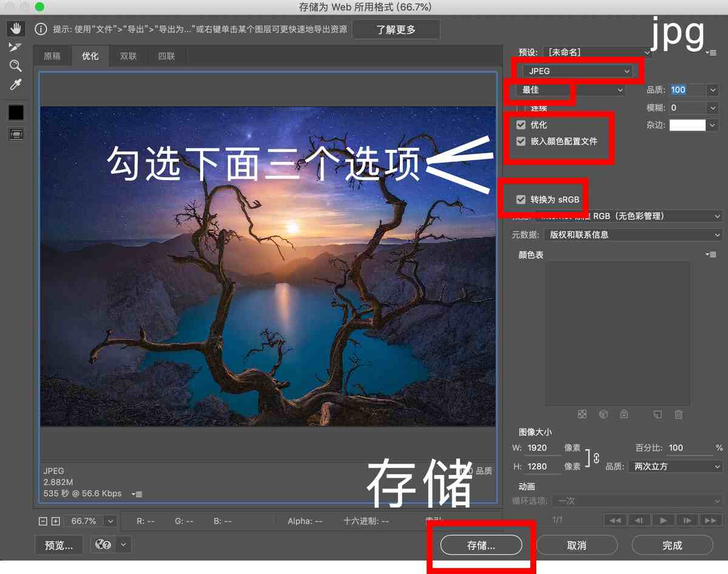The width and height of the screenshot is (728, 574).
Task: Click the 存储... save button
Action: 481,545
